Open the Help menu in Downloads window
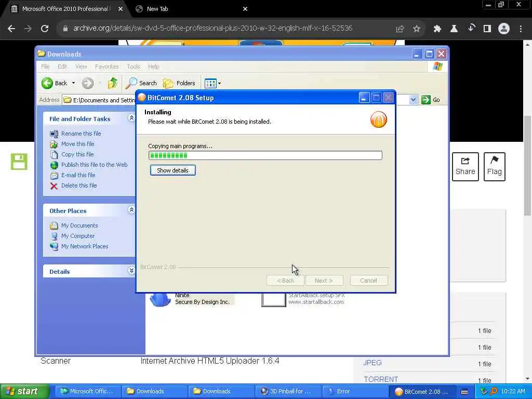The image size is (532, 399). (153, 66)
